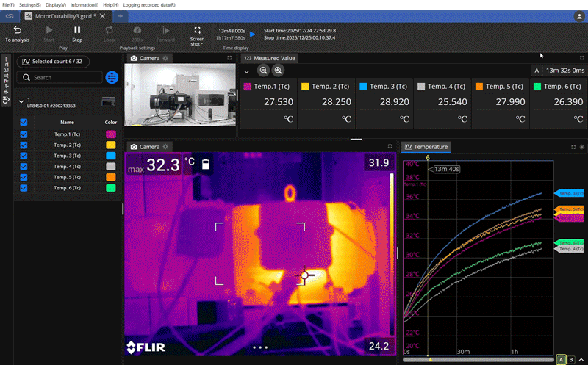Maximize the Temperature graph panel
This screenshot has width=588, height=365.
(x=573, y=147)
